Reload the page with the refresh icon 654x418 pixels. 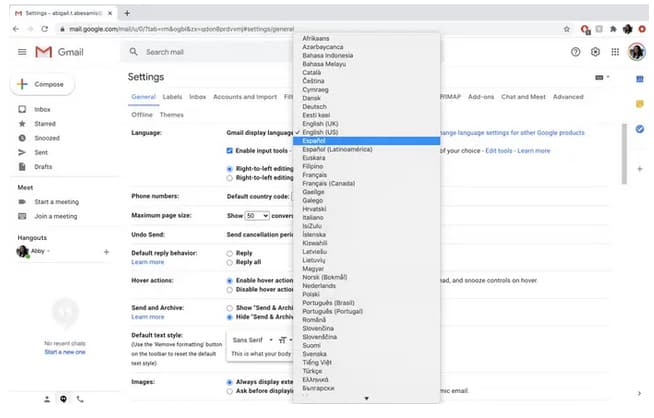[x=45, y=29]
